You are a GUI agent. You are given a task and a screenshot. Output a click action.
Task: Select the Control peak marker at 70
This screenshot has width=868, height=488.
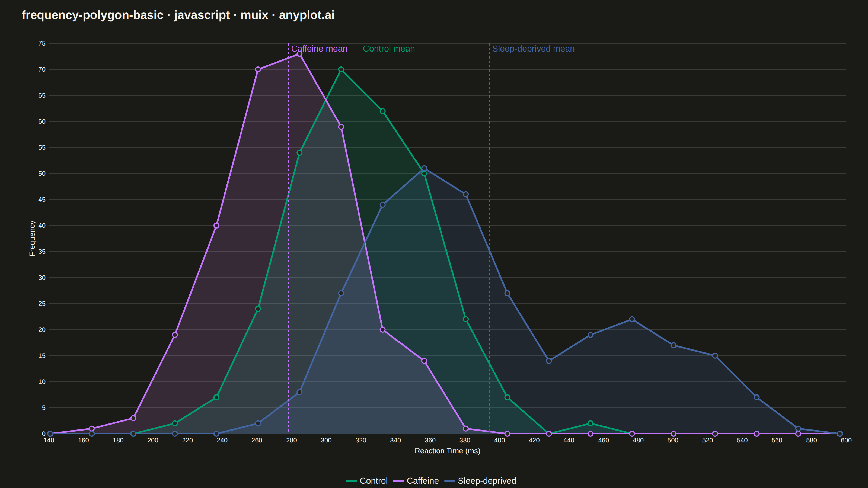click(341, 69)
